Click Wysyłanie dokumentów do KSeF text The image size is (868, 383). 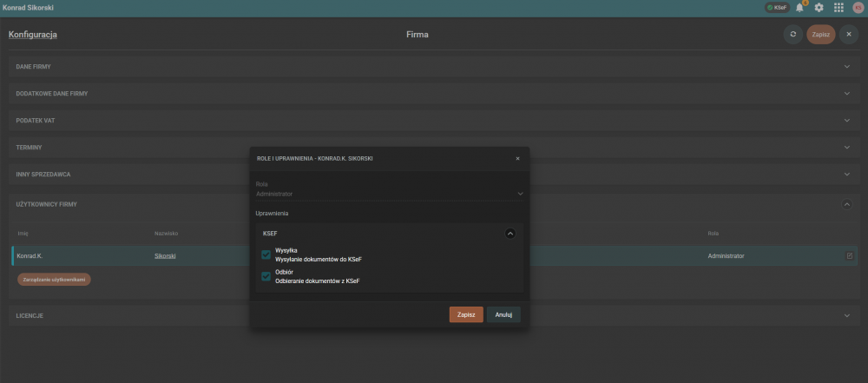click(x=319, y=259)
